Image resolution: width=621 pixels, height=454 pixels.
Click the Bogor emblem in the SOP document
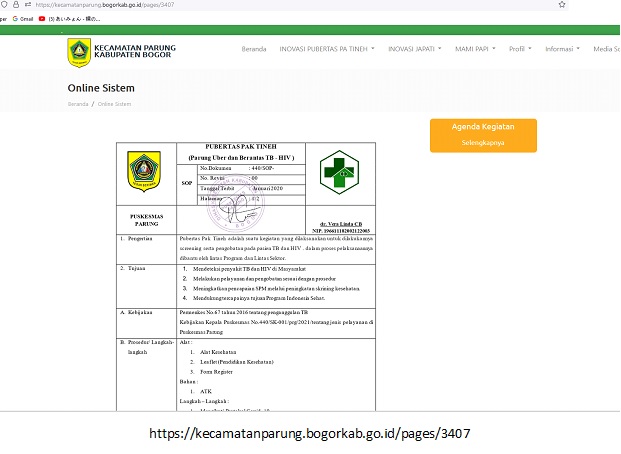(x=144, y=171)
